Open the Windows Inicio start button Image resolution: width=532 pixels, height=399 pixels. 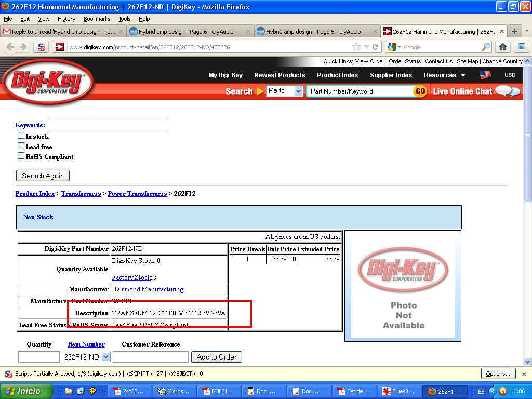tap(26, 391)
